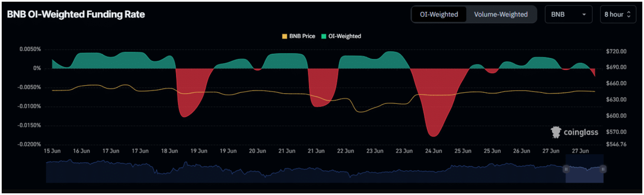644x195 pixels.
Task: Grab the left range slider handle
Action: point(566,169)
